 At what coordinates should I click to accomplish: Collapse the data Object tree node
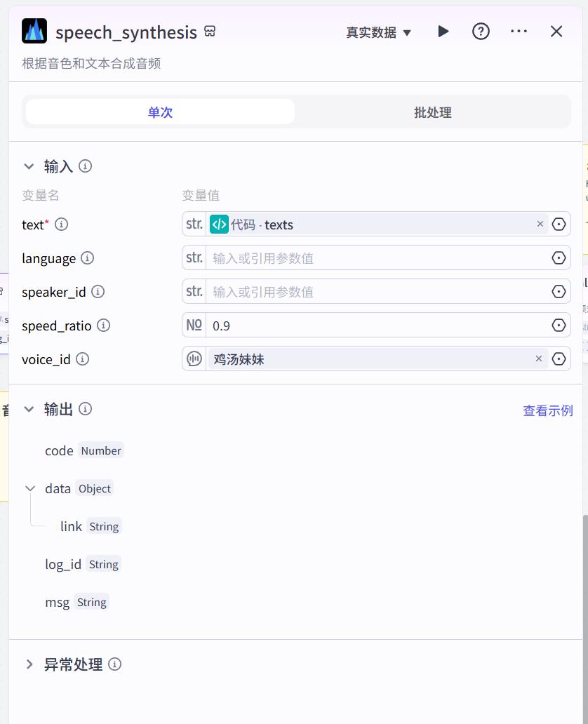pyautogui.click(x=30, y=488)
